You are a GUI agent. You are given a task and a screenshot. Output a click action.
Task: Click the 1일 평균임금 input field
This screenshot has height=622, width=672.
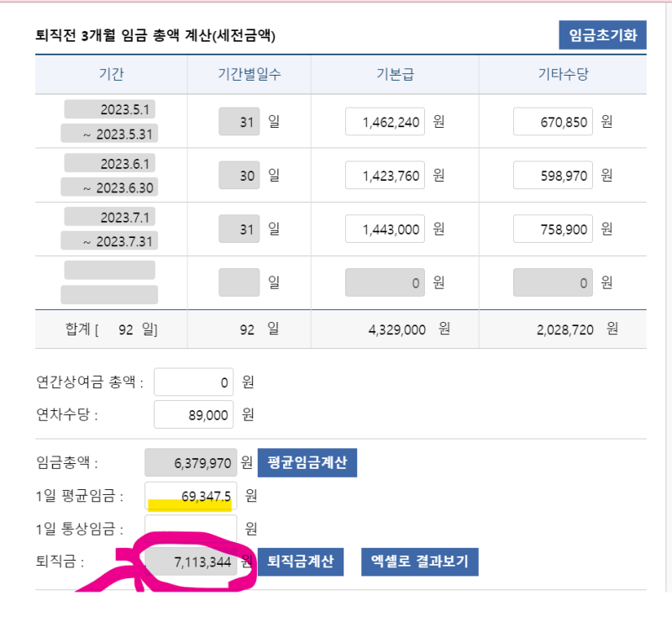pyautogui.click(x=191, y=496)
